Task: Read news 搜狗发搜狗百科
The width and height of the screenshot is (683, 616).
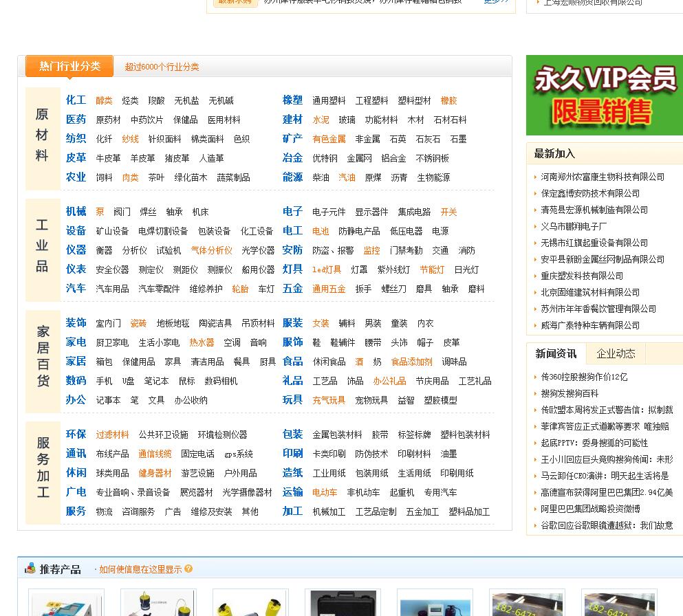Action: pos(570,393)
